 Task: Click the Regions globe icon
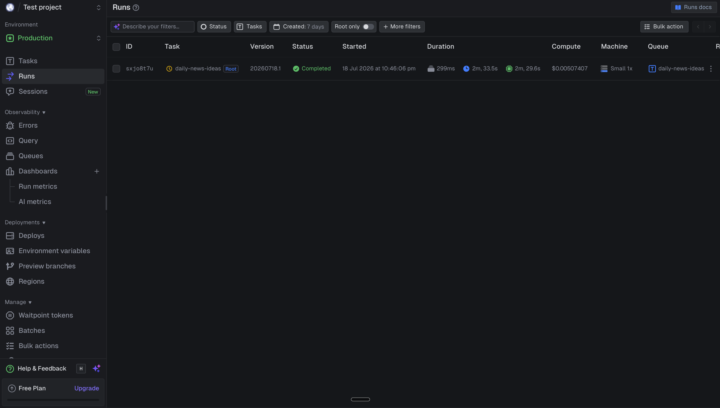coord(10,281)
